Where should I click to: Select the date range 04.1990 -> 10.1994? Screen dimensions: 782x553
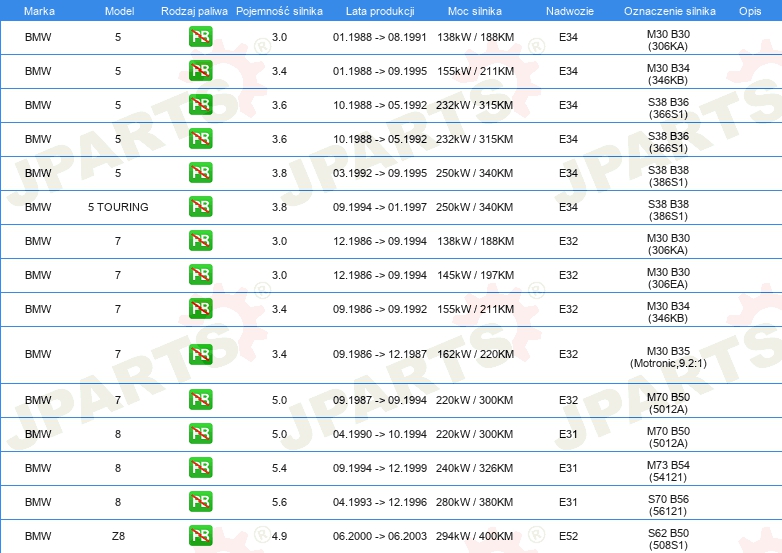380,434
